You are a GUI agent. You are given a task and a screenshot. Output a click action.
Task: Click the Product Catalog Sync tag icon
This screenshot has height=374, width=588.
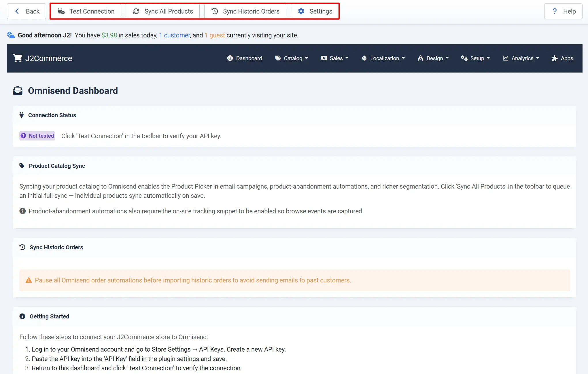tap(22, 166)
